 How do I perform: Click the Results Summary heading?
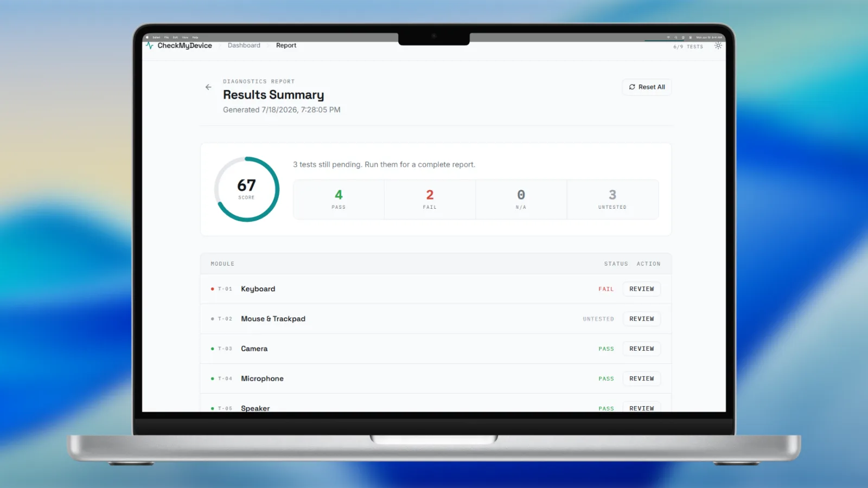pyautogui.click(x=273, y=95)
